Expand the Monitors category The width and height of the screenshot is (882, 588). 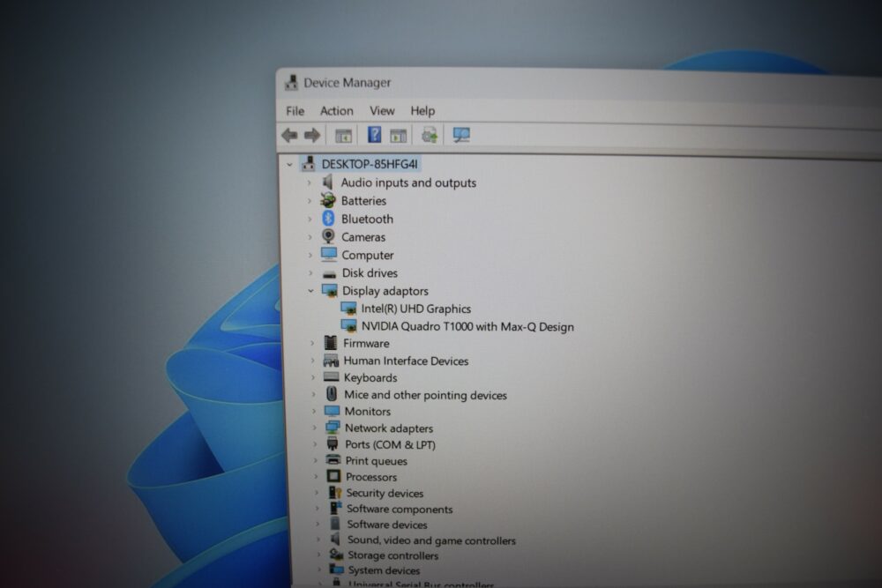(314, 412)
